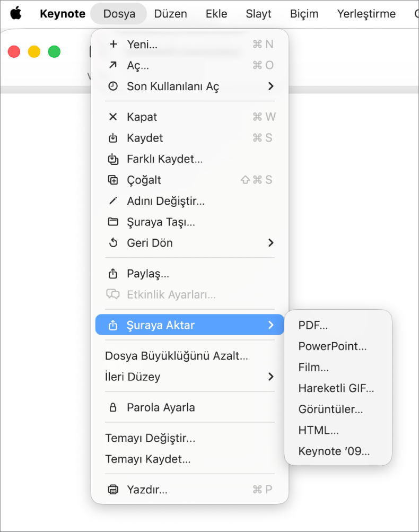
Task: Choose Aç… from the Dosya menu
Action: pos(190,65)
